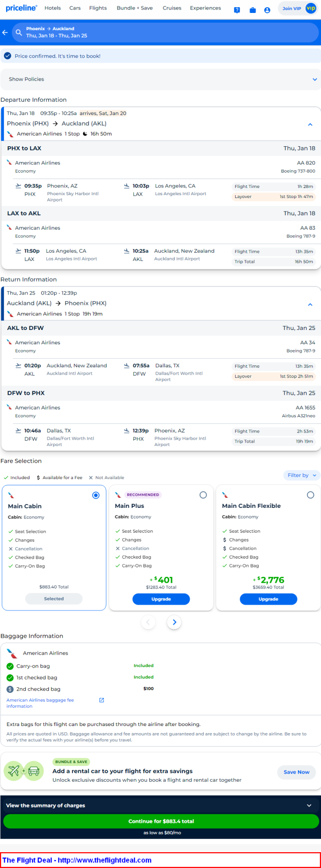Click 'arrives, Sat, Jan 20' notice

pos(103,113)
